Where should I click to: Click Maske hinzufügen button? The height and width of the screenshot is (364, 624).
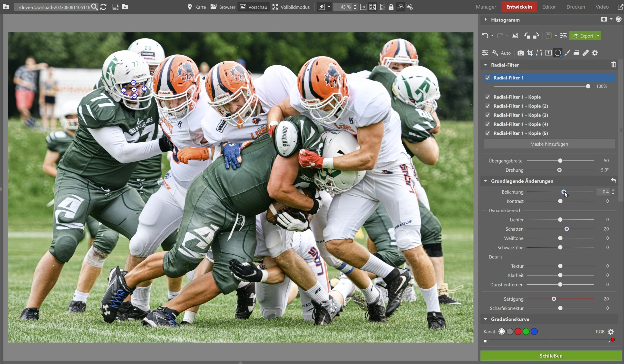tap(549, 144)
